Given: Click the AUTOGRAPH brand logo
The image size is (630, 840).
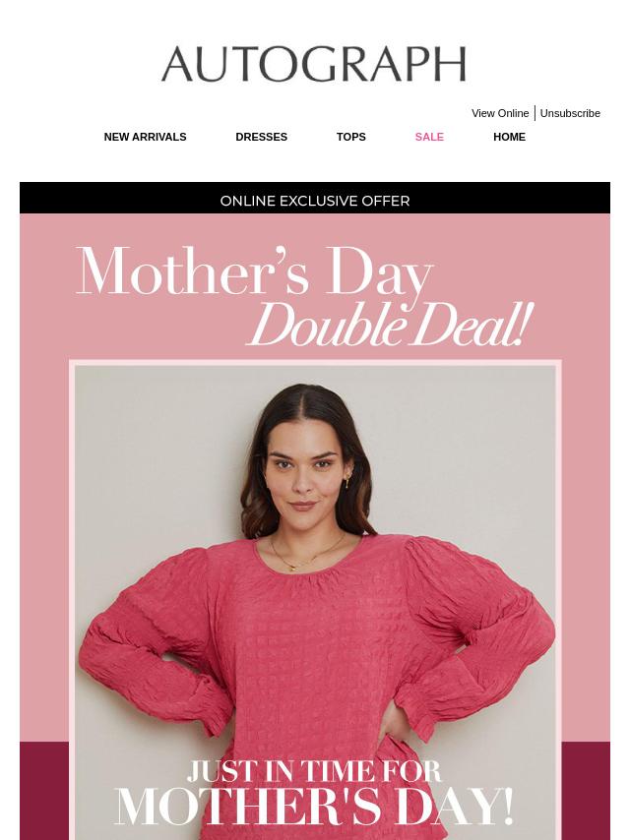Looking at the screenshot, I should (314, 64).
